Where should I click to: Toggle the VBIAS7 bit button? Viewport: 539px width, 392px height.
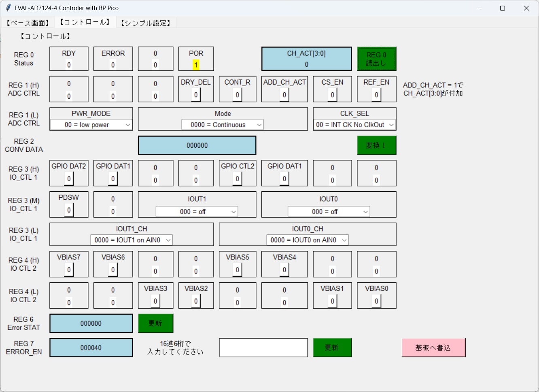[x=69, y=270]
